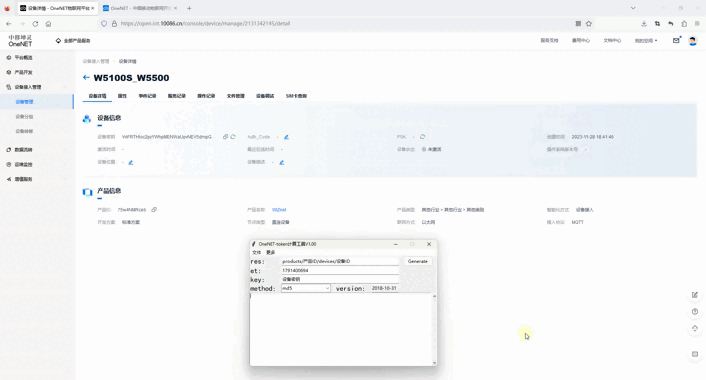
Task: Click the screenshot crop toolbar icon
Action: [x=657, y=23]
